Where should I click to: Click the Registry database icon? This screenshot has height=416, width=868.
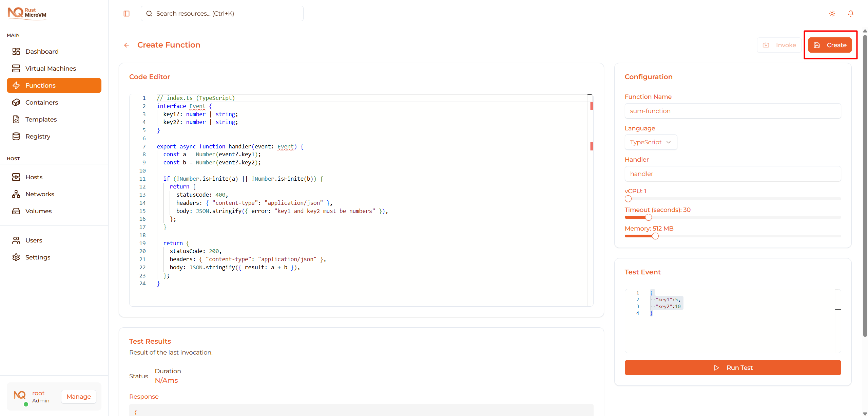click(16, 136)
